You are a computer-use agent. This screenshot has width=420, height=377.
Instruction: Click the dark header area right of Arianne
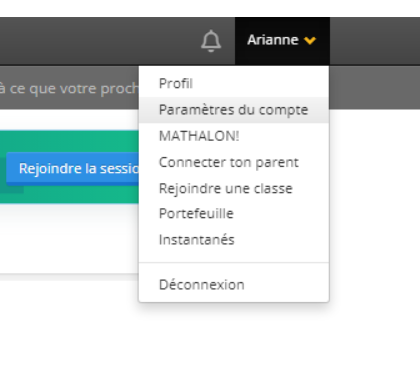[375, 41]
